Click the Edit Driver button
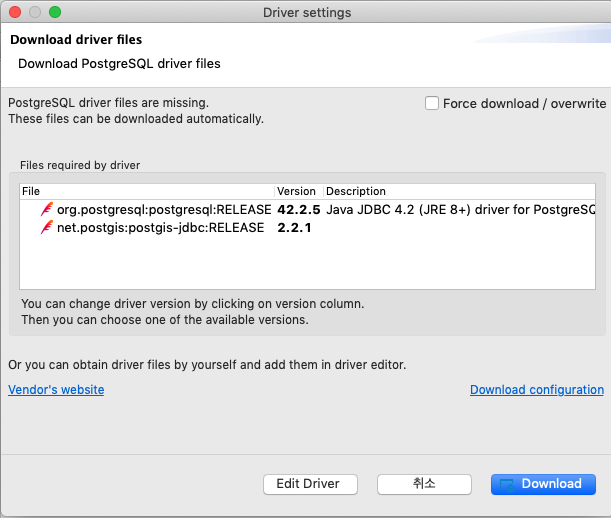The height and width of the screenshot is (518, 611). coord(310,484)
